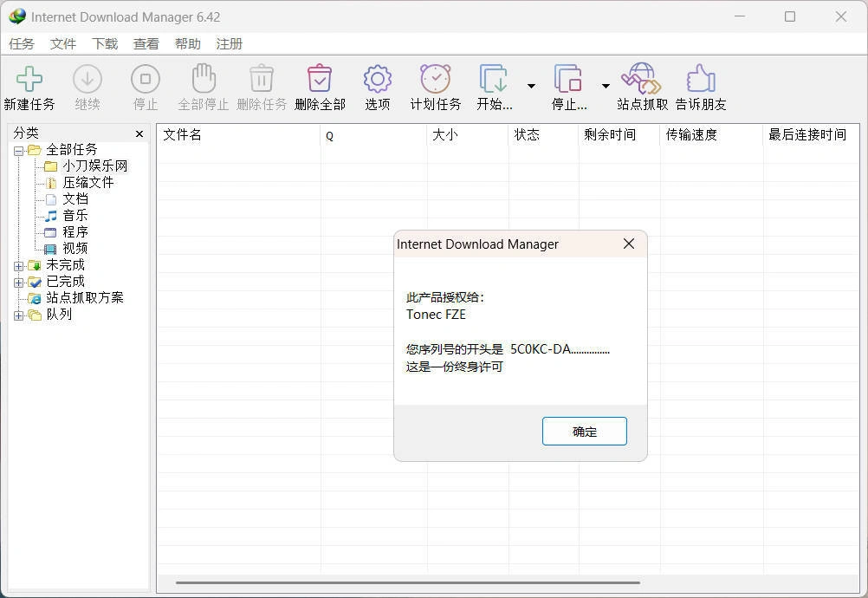Viewport: 868px width, 598px height.
Task: Click the horizontal scrollbar at the bottom
Action: click(x=407, y=583)
